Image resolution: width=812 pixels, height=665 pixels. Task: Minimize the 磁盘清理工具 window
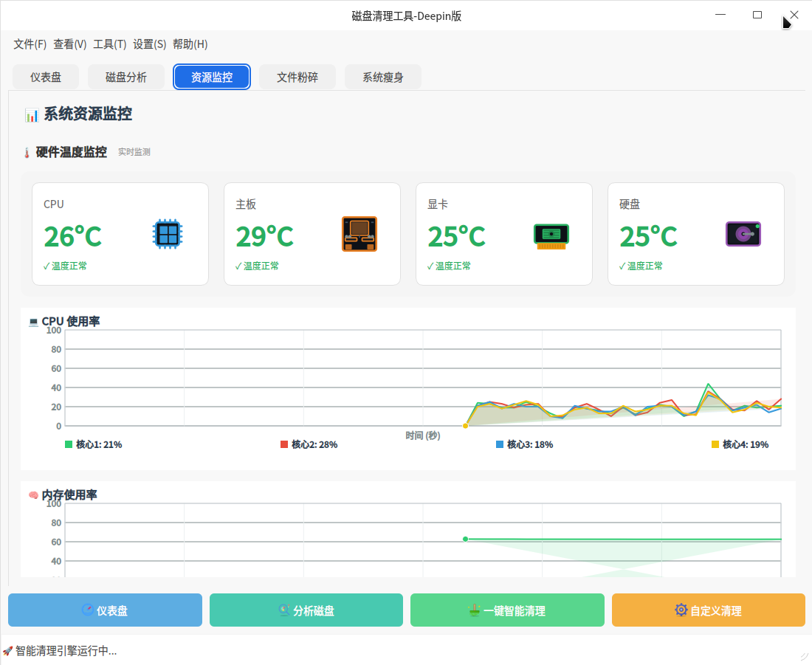(x=720, y=15)
